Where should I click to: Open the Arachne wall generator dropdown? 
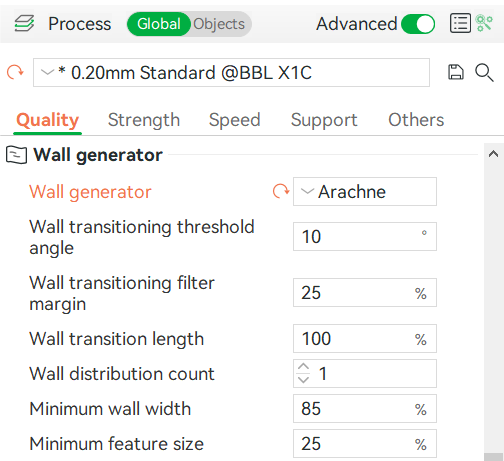[x=365, y=192]
